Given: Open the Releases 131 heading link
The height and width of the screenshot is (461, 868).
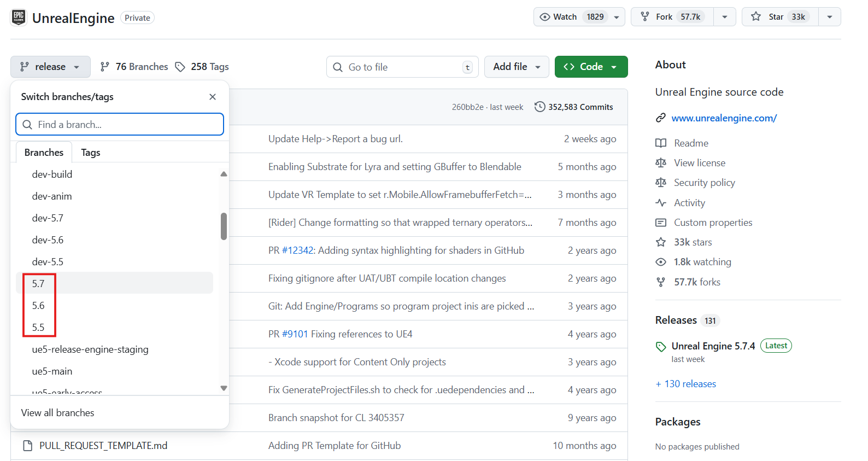Looking at the screenshot, I should coord(688,320).
